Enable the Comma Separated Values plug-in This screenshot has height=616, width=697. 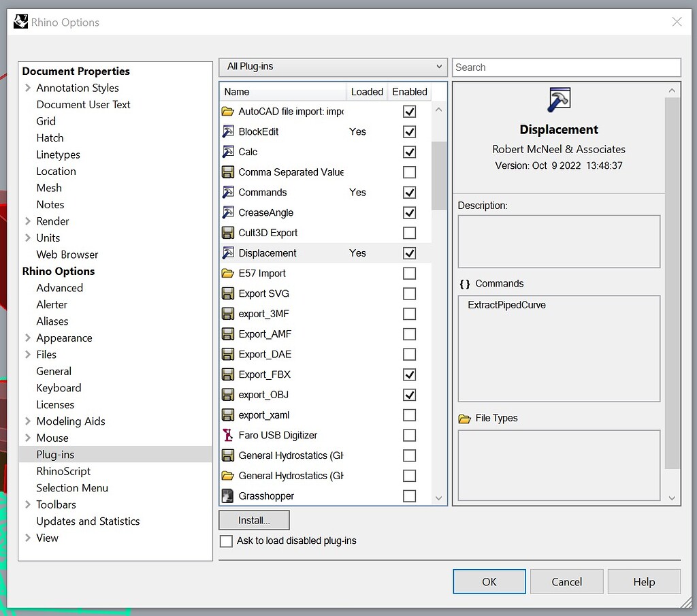click(x=409, y=172)
